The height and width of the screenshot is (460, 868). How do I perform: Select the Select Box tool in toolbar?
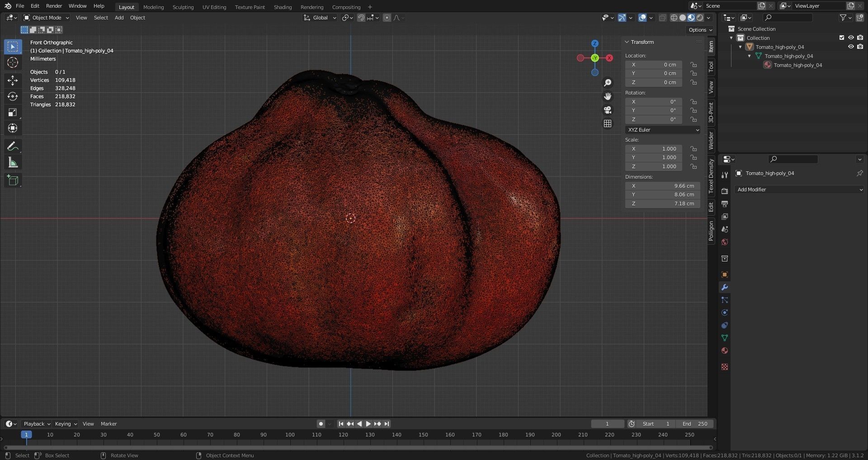point(13,47)
